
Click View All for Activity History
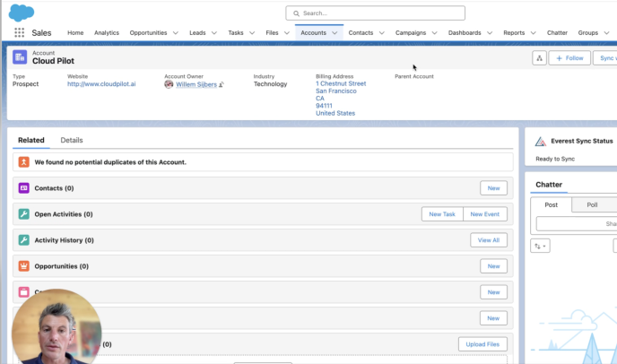pyautogui.click(x=489, y=240)
